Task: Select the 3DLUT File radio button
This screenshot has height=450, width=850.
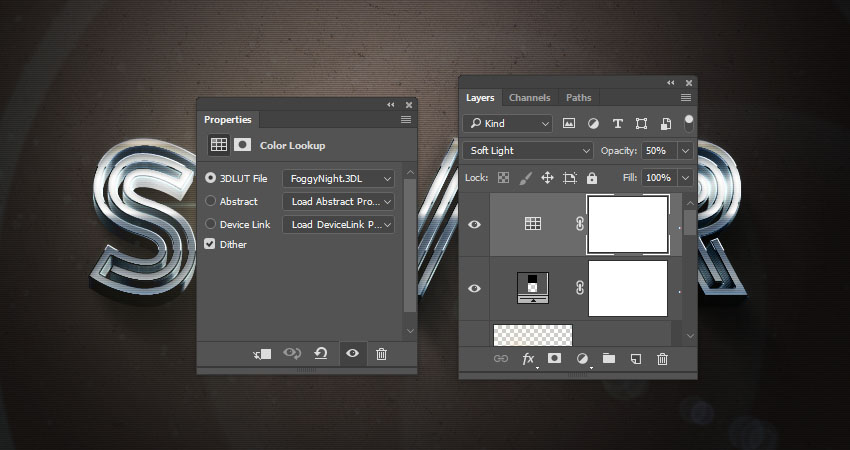Action: pos(210,178)
